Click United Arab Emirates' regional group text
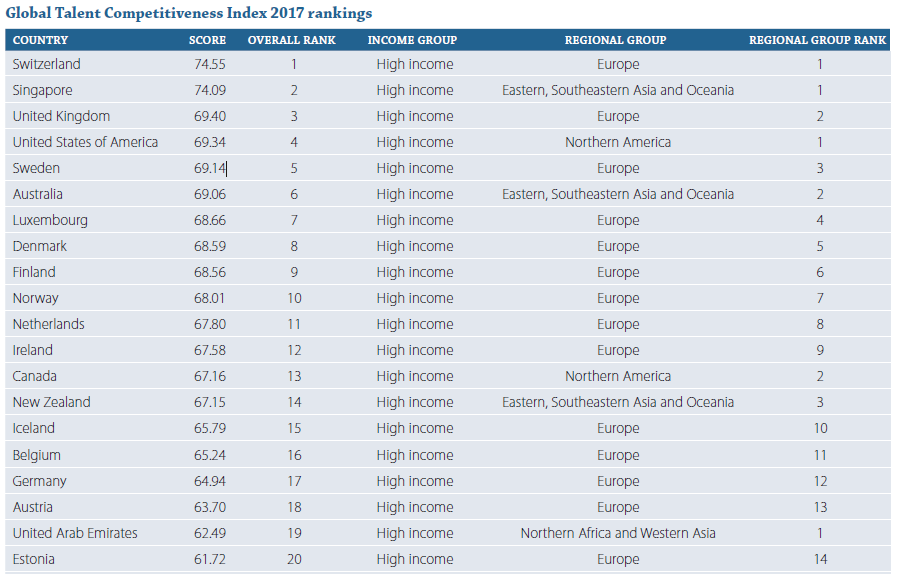Screen dimensions: 898x574 point(617,533)
